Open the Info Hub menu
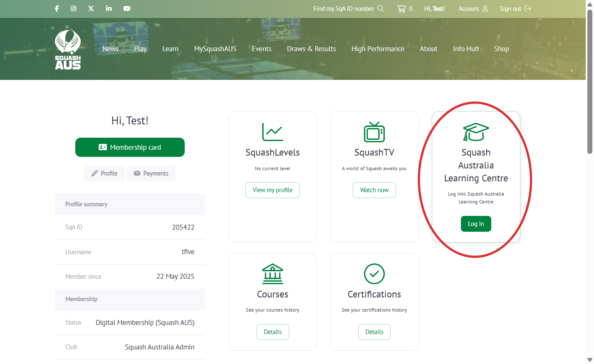This screenshot has height=364, width=594. click(x=466, y=49)
